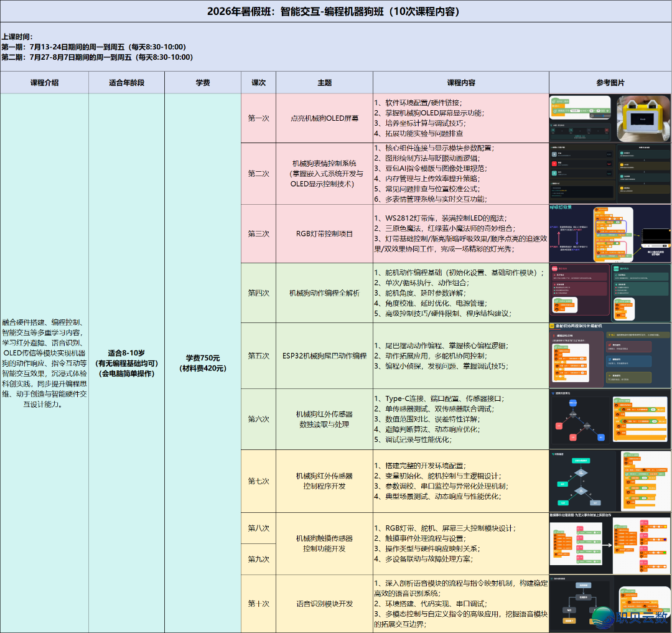Click the course introduction paragraph cell
The width and height of the screenshot is (672, 633).
point(44,363)
